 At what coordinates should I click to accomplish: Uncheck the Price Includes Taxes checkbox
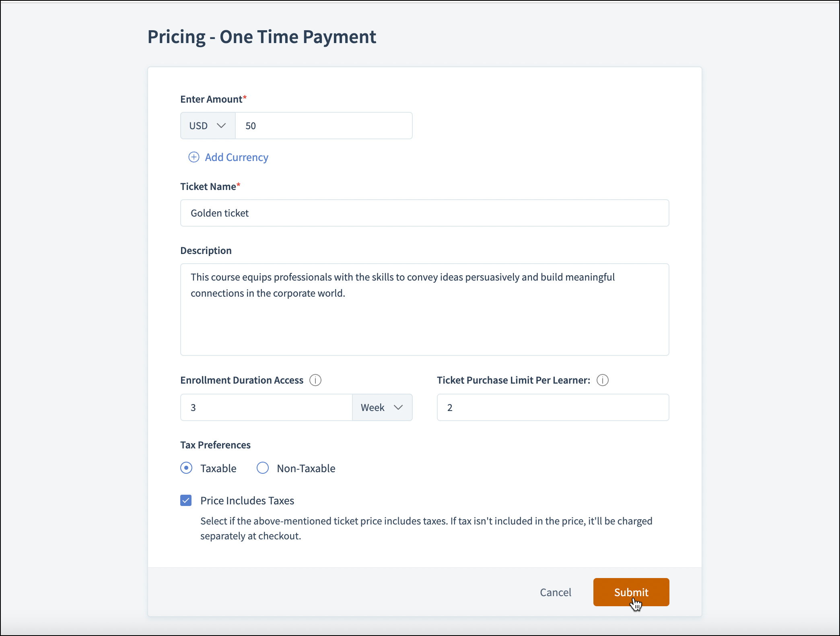click(x=186, y=500)
